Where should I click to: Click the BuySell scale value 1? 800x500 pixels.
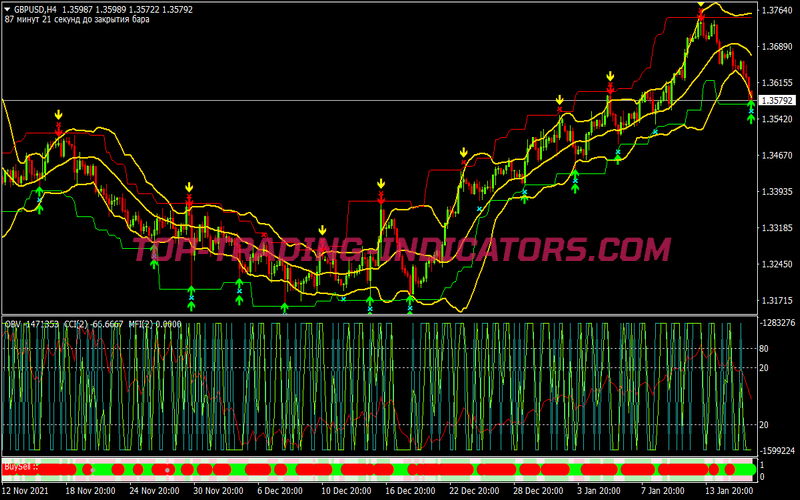pos(762,465)
